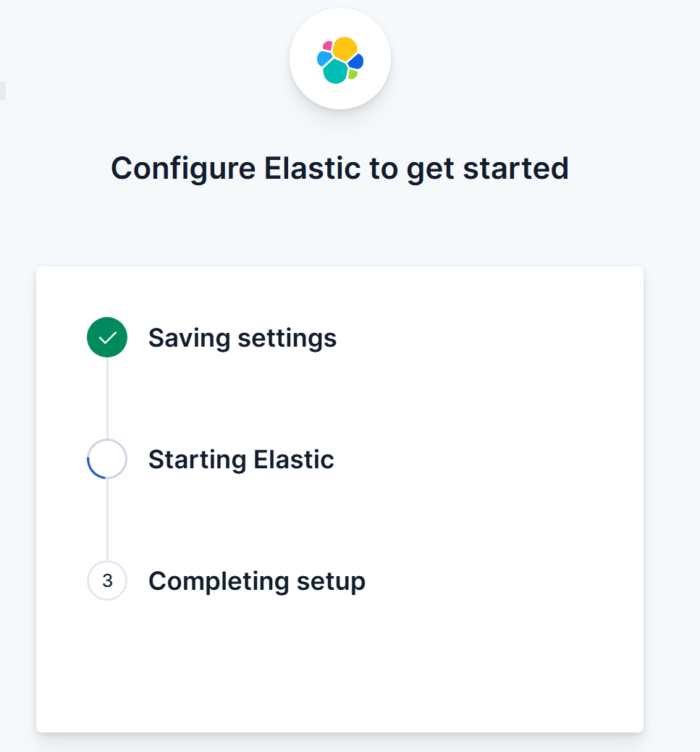Image resolution: width=700 pixels, height=752 pixels.
Task: Click the green checkmark step icon
Action: coord(107,337)
